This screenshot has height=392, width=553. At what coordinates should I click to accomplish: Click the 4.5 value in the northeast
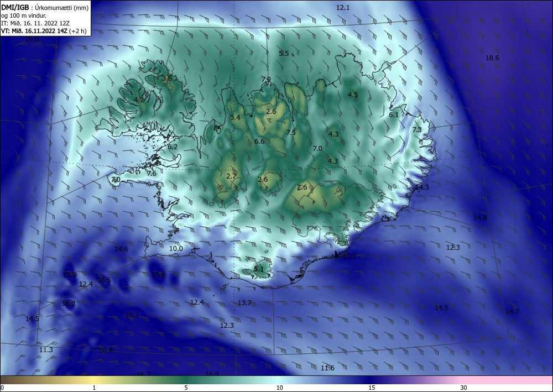click(353, 95)
